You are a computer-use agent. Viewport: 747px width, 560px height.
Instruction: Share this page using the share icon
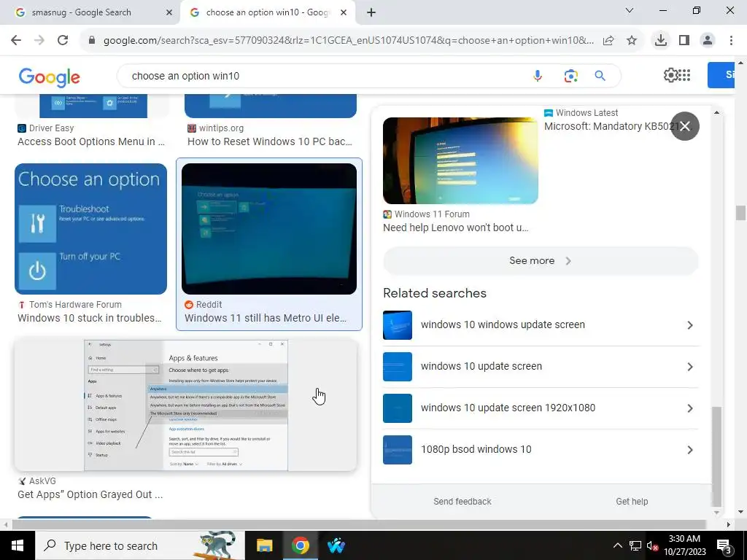click(608, 41)
